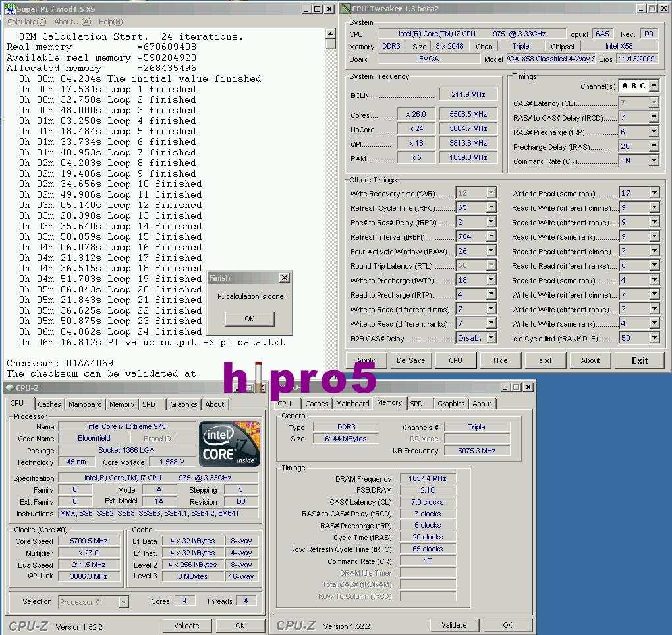Switch to Memory tab in left CPU-Z

point(122,404)
